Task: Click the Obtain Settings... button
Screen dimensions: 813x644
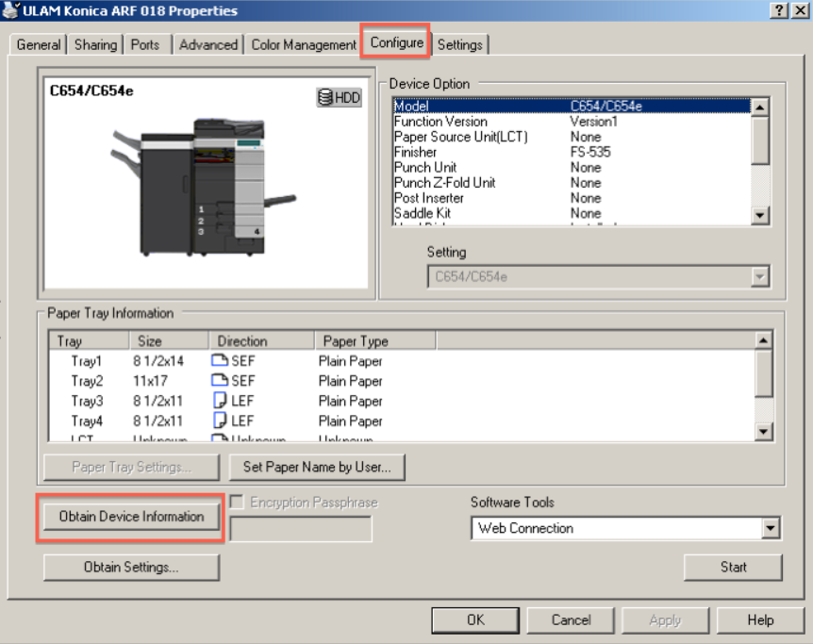Action: click(131, 568)
